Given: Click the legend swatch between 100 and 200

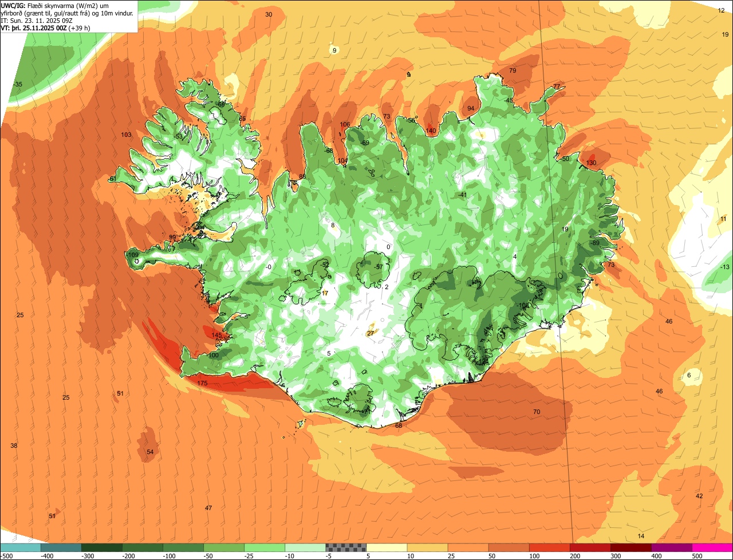Looking at the screenshot, I should pyautogui.click(x=549, y=547).
